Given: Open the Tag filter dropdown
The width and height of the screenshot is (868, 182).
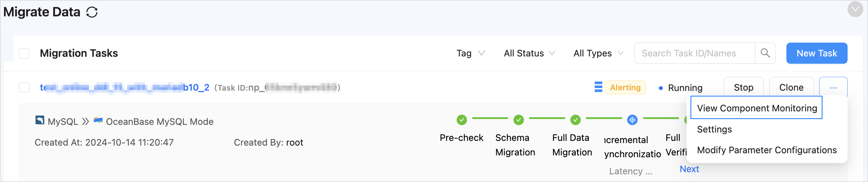Looking at the screenshot, I should pos(470,53).
